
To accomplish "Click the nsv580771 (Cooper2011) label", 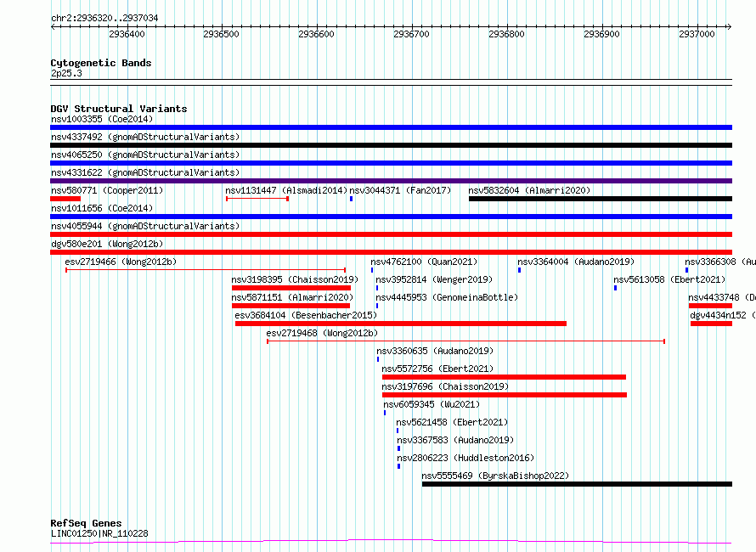I will click(107, 190).
